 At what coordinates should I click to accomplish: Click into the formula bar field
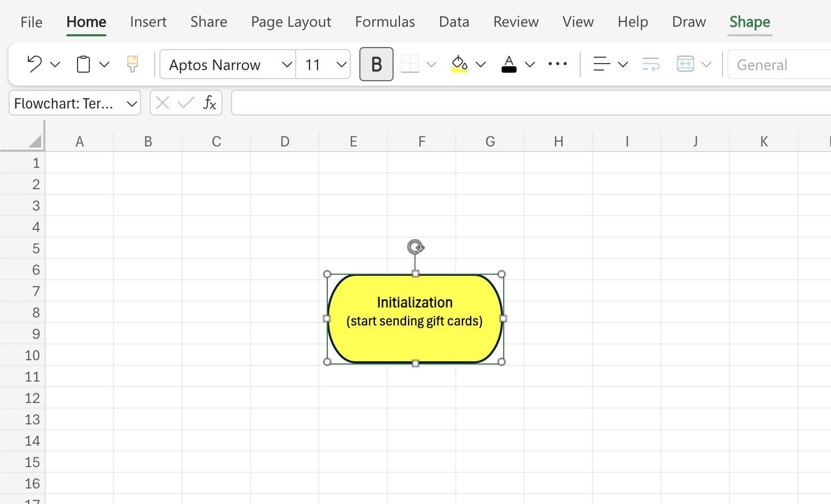click(x=531, y=103)
